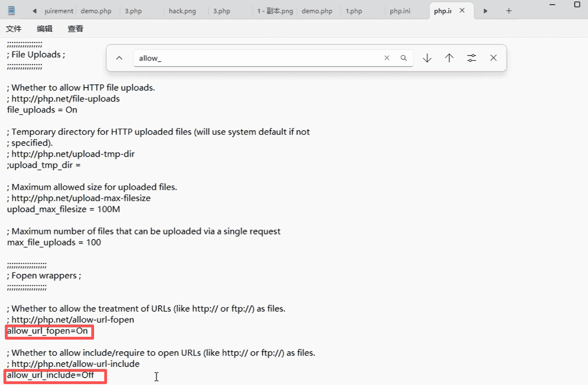
Task: Open the 查看 menu
Action: pos(76,29)
